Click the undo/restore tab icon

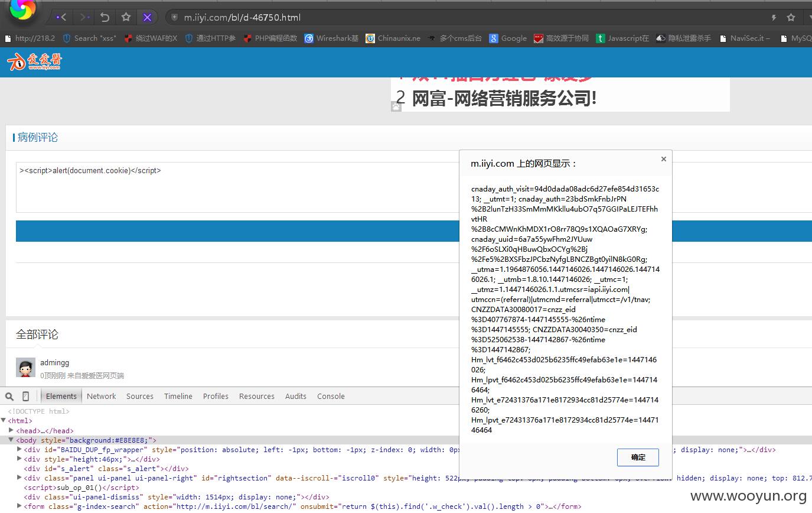coord(105,17)
